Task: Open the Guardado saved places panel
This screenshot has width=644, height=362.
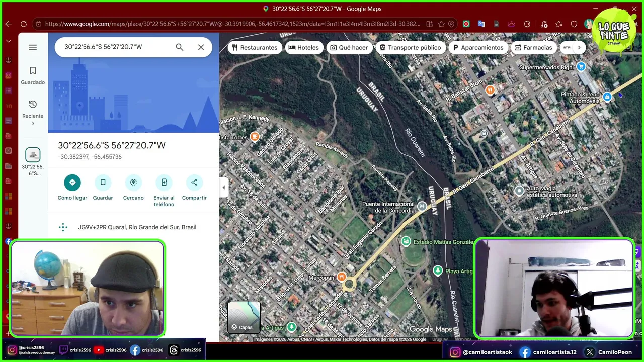Action: [33, 75]
